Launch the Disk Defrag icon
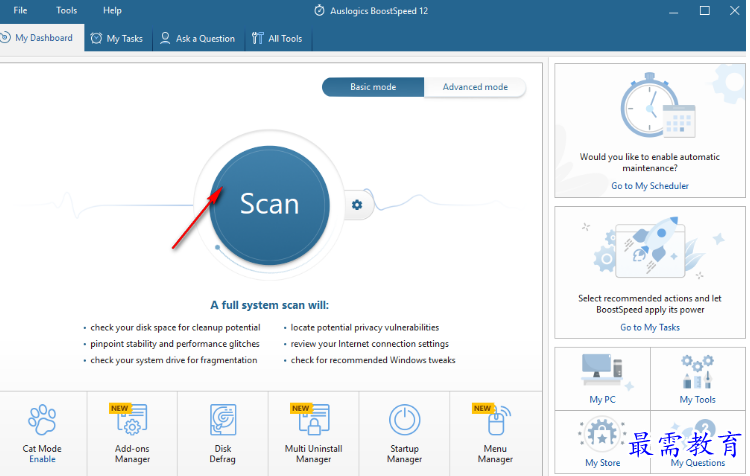The image size is (750, 476). pyautogui.click(x=223, y=420)
